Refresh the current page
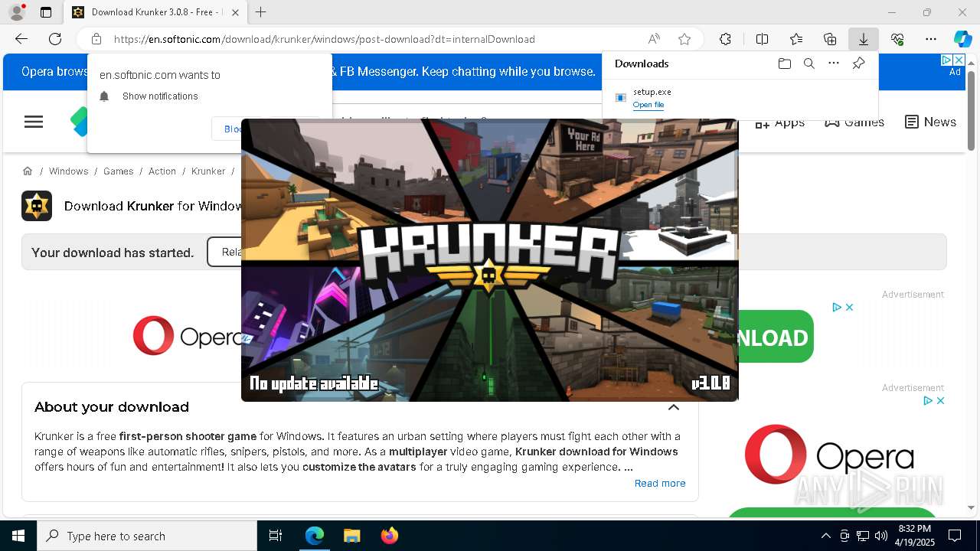The width and height of the screenshot is (980, 551). pyautogui.click(x=55, y=39)
